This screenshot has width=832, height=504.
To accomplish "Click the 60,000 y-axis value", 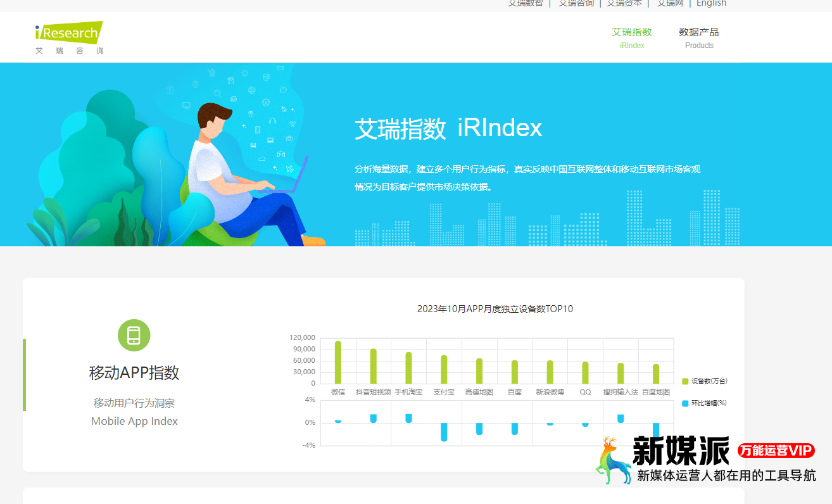I will pos(304,360).
